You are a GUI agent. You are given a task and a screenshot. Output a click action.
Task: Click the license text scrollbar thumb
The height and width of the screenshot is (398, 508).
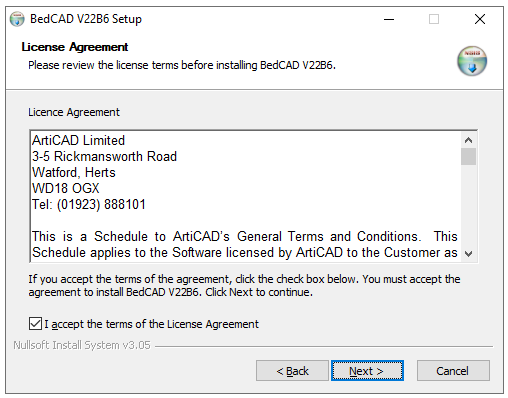(468, 156)
